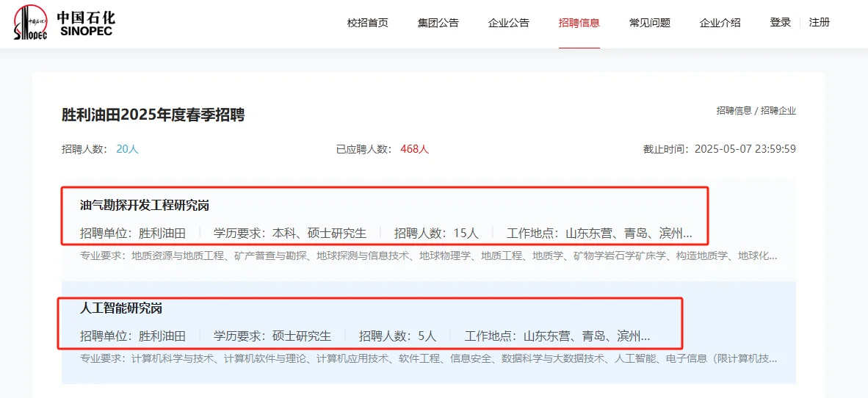The height and width of the screenshot is (398, 868).
Task: Open the 集团公告 nav item
Action: (438, 23)
